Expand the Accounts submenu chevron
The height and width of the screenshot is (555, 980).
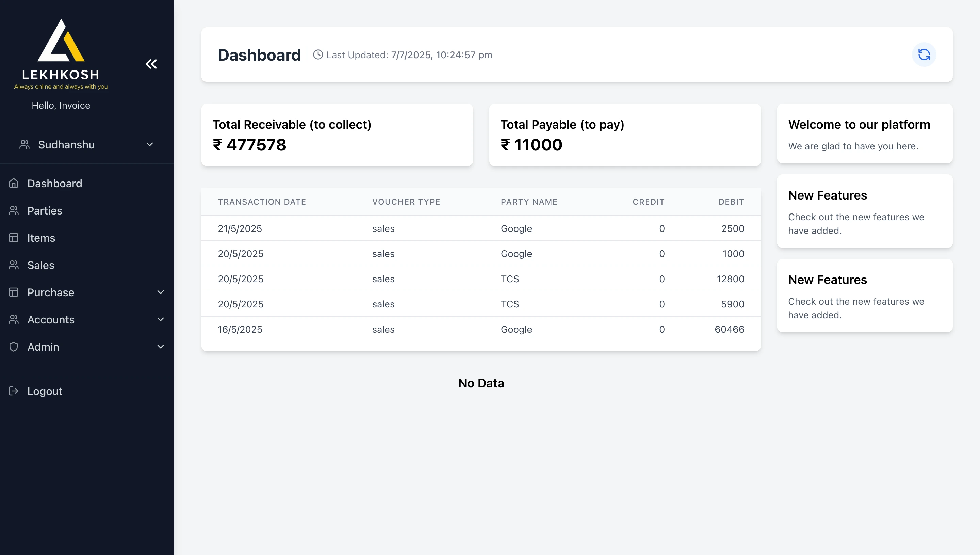tap(161, 319)
